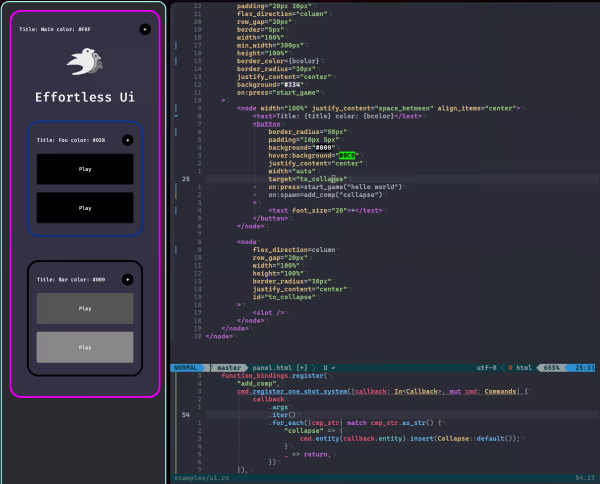Click the border_color={bcolor} line
This screenshot has height=484, width=600.
coord(278,61)
